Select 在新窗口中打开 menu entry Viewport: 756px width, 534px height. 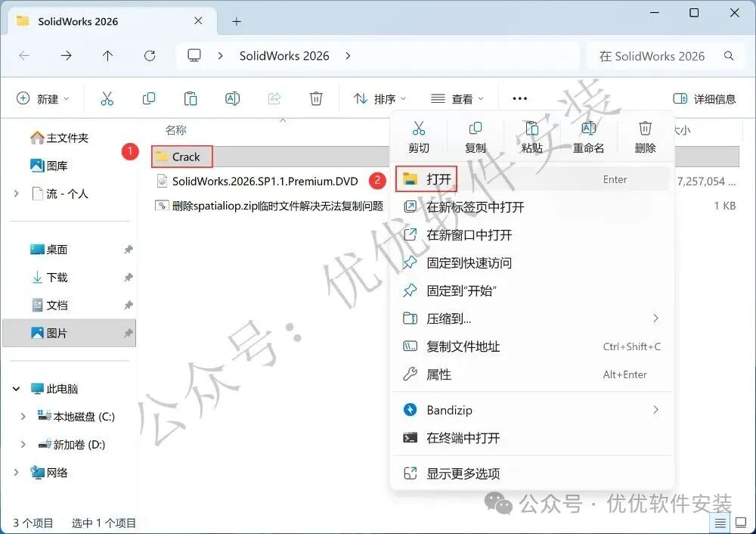[531, 235]
